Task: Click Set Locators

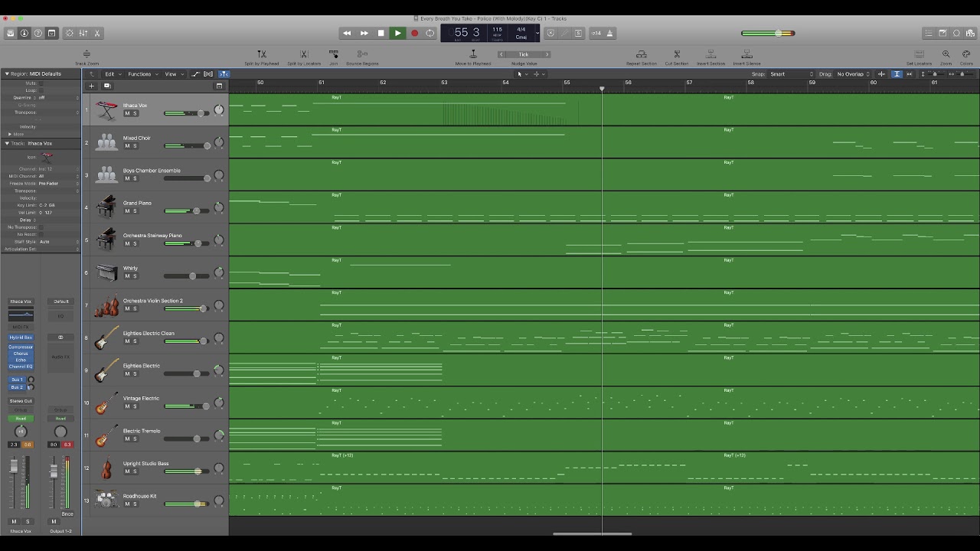Action: point(919,57)
